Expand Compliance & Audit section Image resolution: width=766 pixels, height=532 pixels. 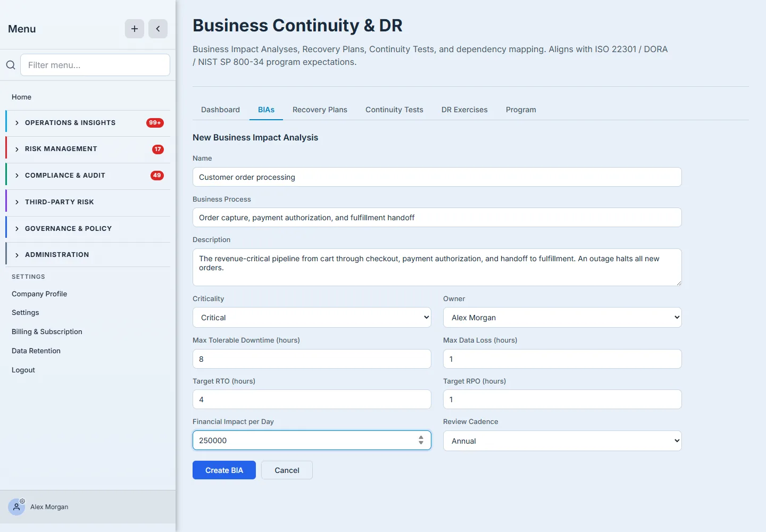click(x=88, y=176)
